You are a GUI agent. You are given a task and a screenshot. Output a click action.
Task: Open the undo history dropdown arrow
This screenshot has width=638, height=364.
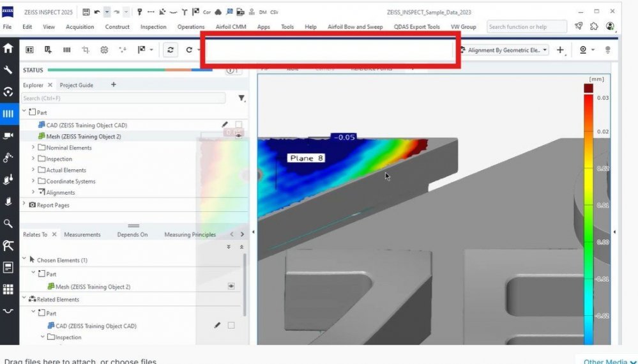click(107, 12)
